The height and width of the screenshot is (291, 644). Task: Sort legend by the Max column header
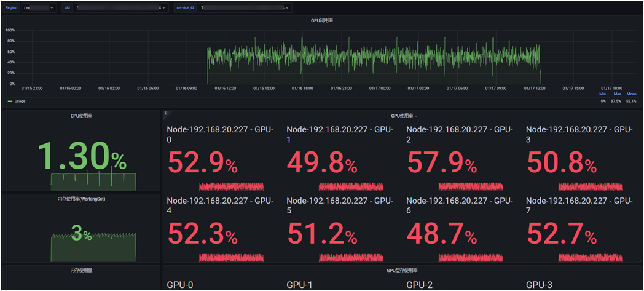617,94
